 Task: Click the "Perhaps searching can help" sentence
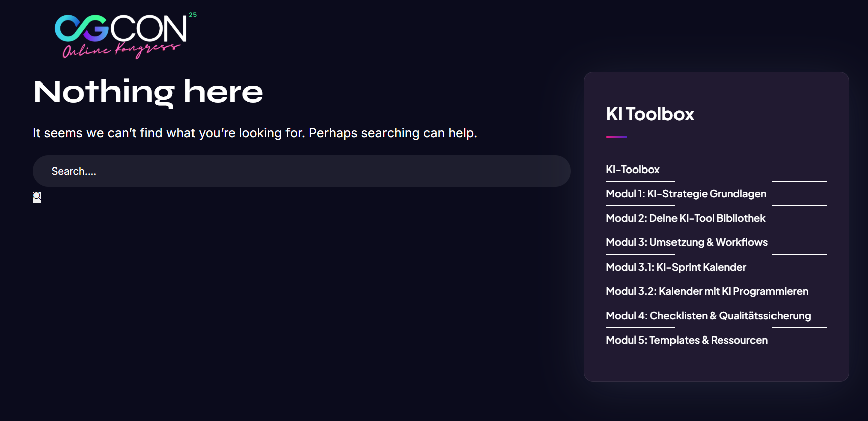point(393,133)
